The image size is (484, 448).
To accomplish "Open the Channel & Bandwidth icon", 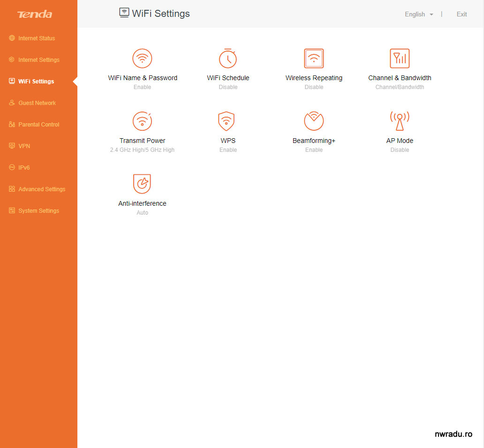I will pyautogui.click(x=400, y=59).
